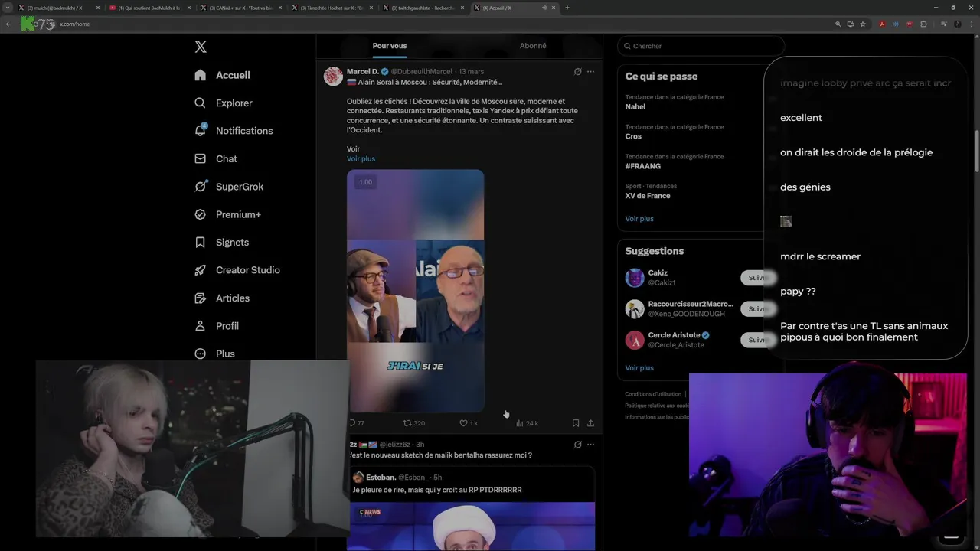Share the Marcel D. post
This screenshot has height=551, width=980.
(590, 422)
